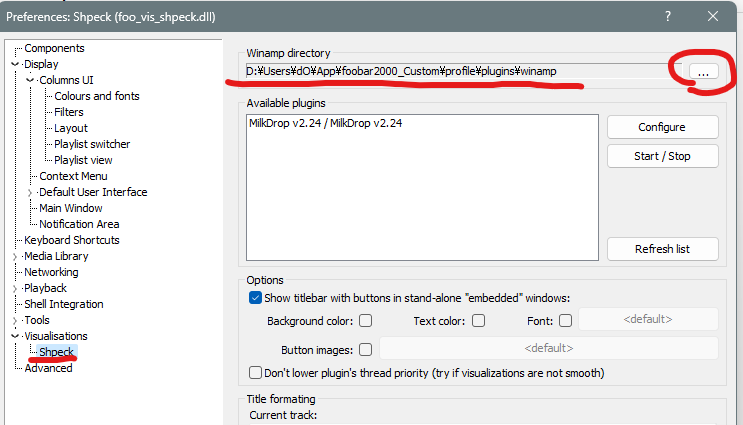Select Default User Interface in tree
Image resolution: width=743 pixels, height=425 pixels.
[93, 192]
